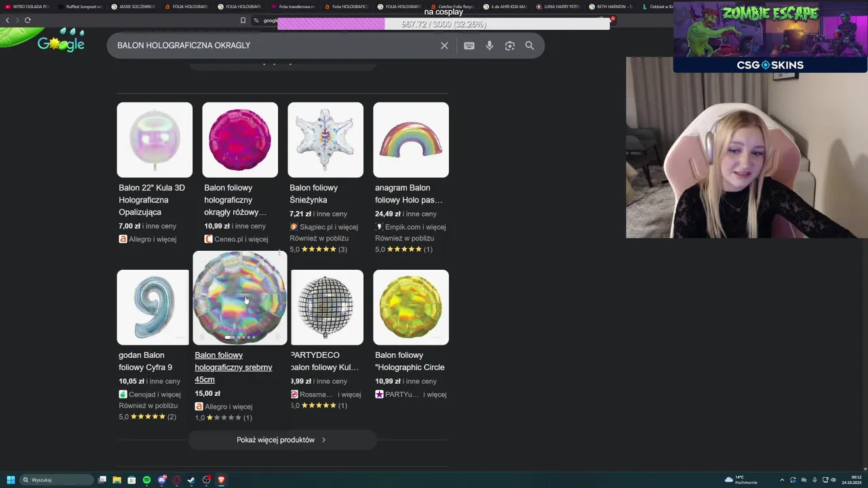Click the Zombie Escape CSGOSkins banner
Image resolution: width=868 pixels, height=488 pixels.
770,37
